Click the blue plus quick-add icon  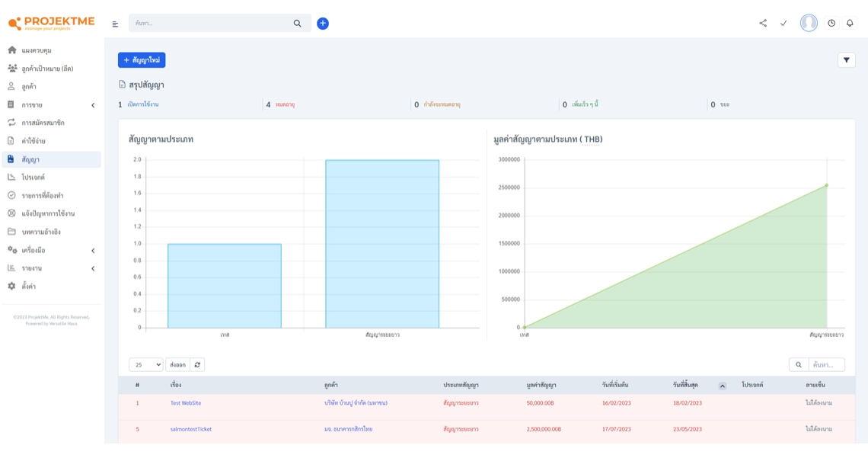point(323,24)
